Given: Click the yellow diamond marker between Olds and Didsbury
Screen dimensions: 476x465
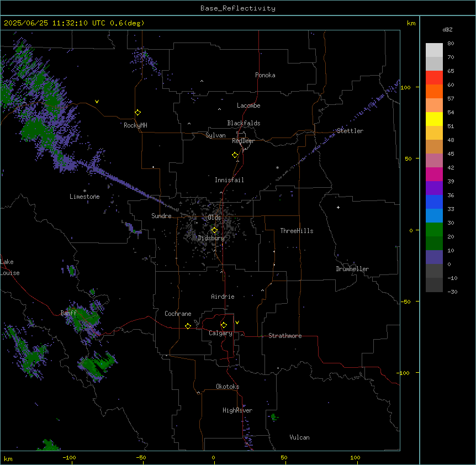Looking at the screenshot, I should click(214, 230).
